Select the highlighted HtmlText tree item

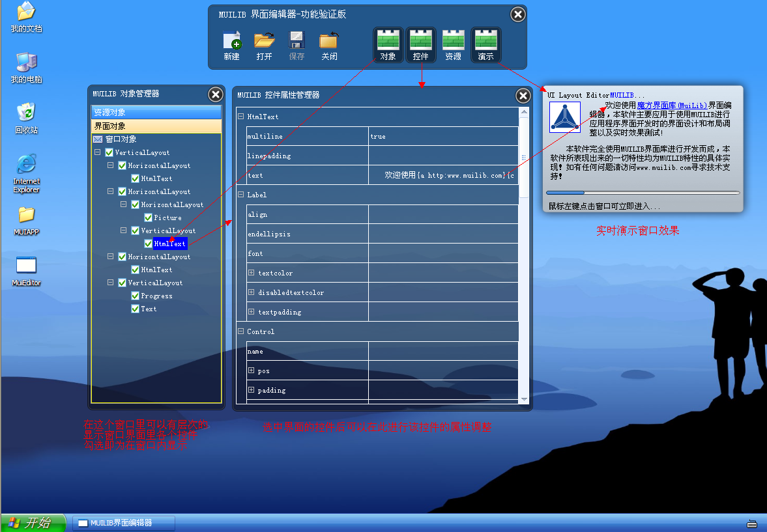tap(169, 244)
